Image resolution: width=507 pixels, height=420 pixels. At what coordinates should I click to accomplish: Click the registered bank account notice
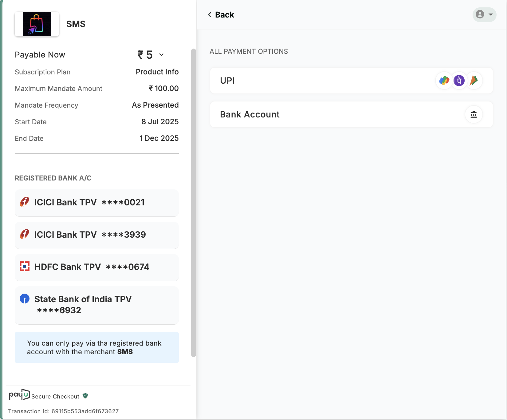tap(96, 347)
